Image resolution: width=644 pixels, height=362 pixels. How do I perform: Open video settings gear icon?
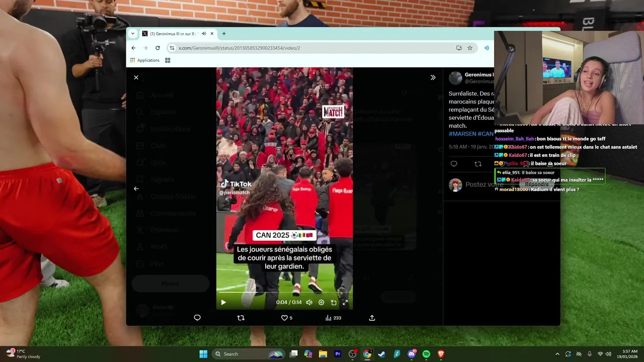(321, 303)
